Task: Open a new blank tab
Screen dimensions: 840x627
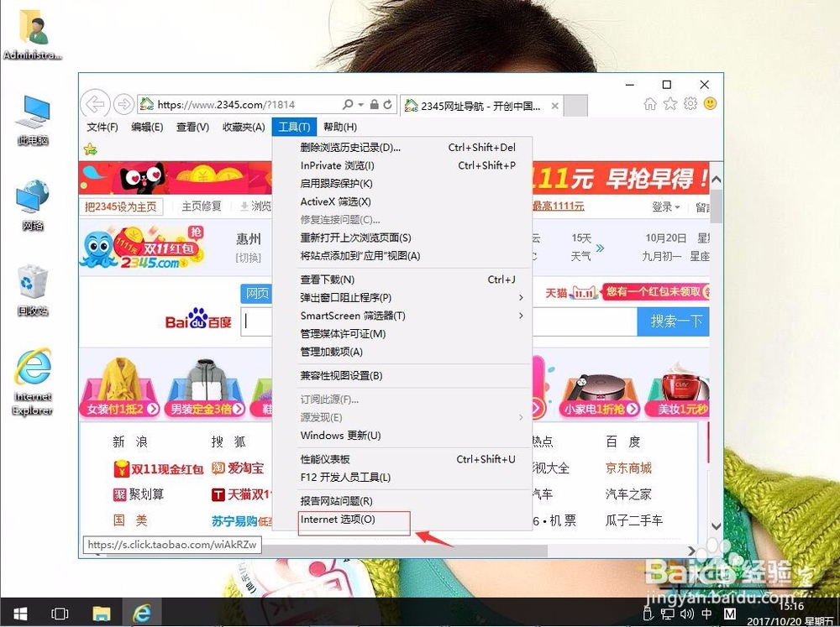Action: [x=576, y=106]
